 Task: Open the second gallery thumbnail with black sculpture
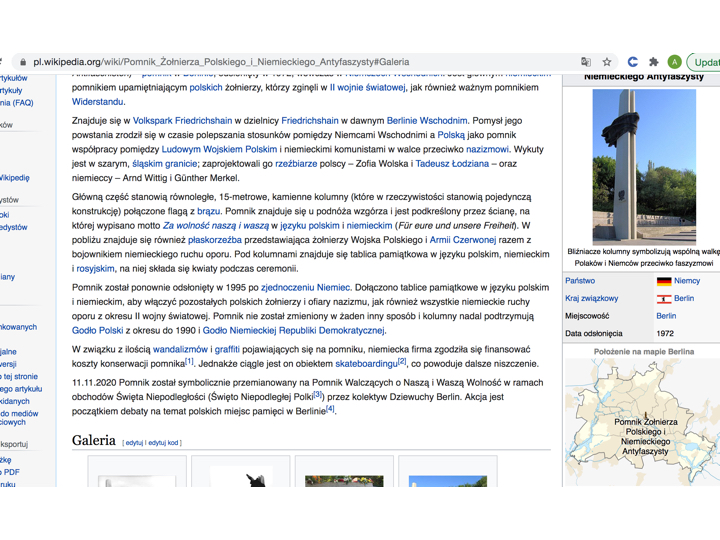tap(241, 476)
